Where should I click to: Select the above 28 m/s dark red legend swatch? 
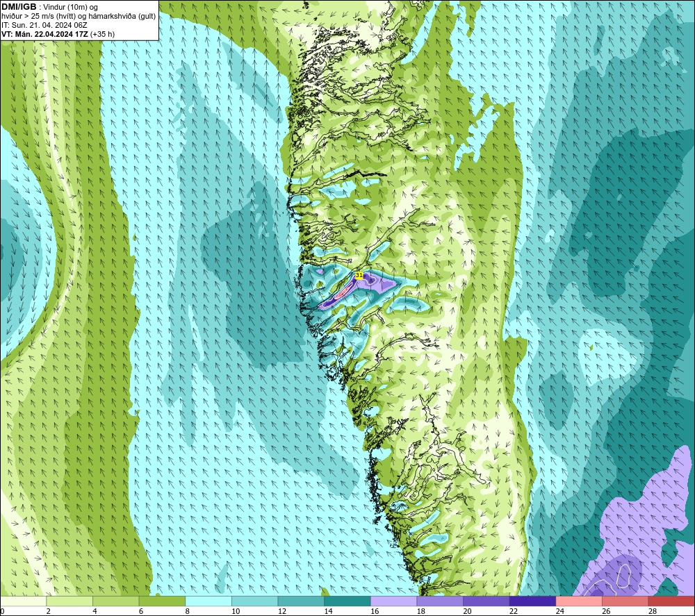click(671, 601)
